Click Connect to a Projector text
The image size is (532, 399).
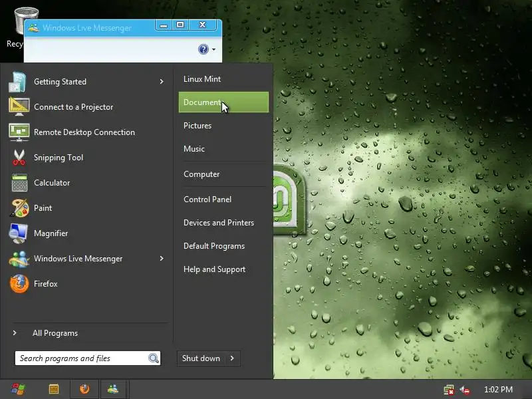(x=74, y=107)
